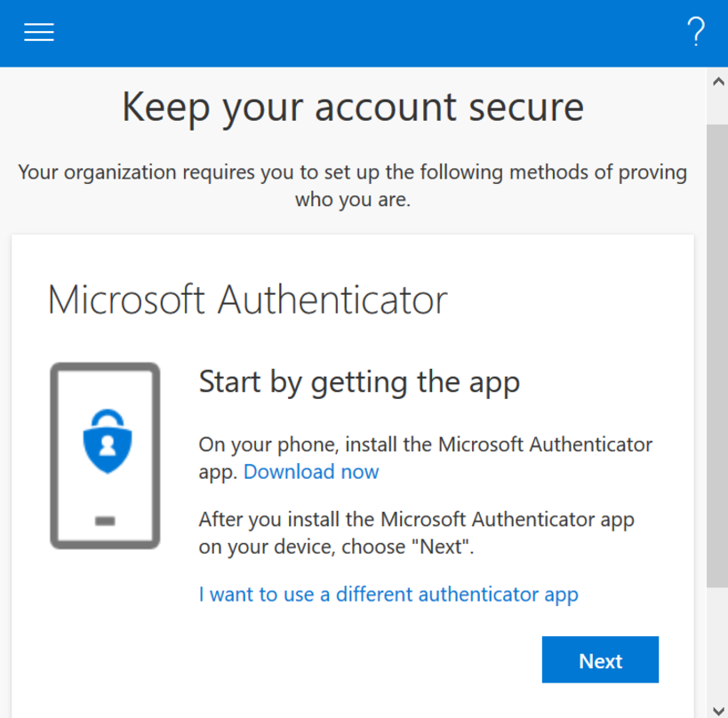Open the hamburger navigation menu
The image size is (728, 718).
(x=39, y=33)
